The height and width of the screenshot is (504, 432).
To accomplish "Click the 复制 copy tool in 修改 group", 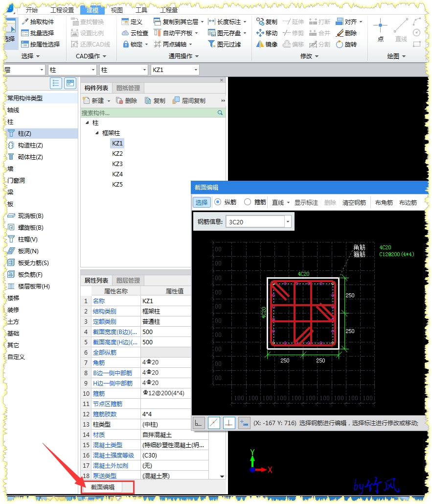I will click(x=267, y=22).
